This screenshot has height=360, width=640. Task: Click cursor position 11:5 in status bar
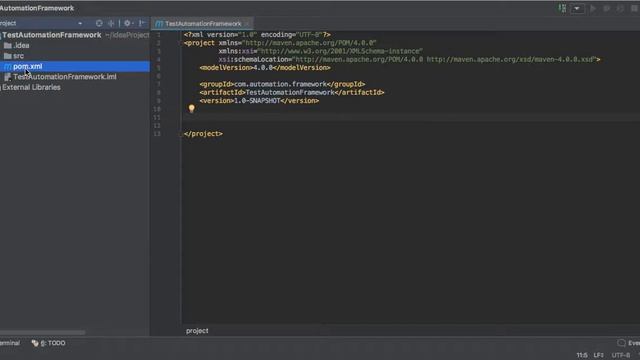click(582, 356)
